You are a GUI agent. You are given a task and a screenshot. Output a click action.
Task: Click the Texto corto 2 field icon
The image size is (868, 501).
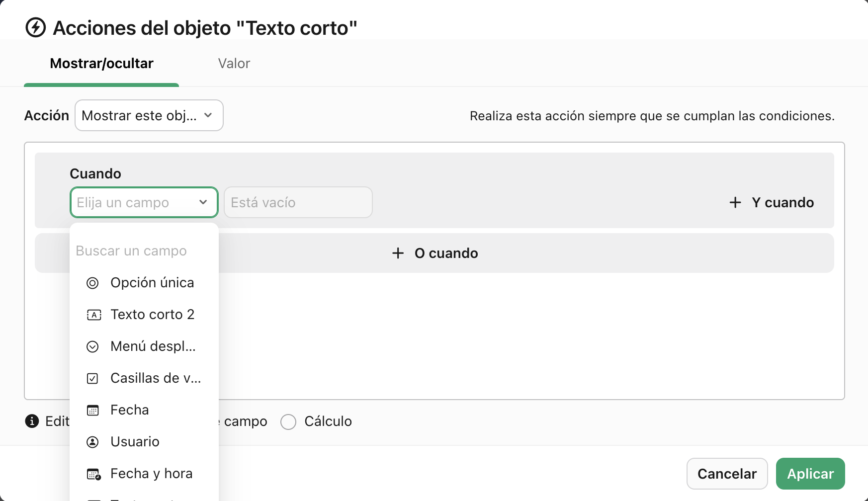(93, 315)
